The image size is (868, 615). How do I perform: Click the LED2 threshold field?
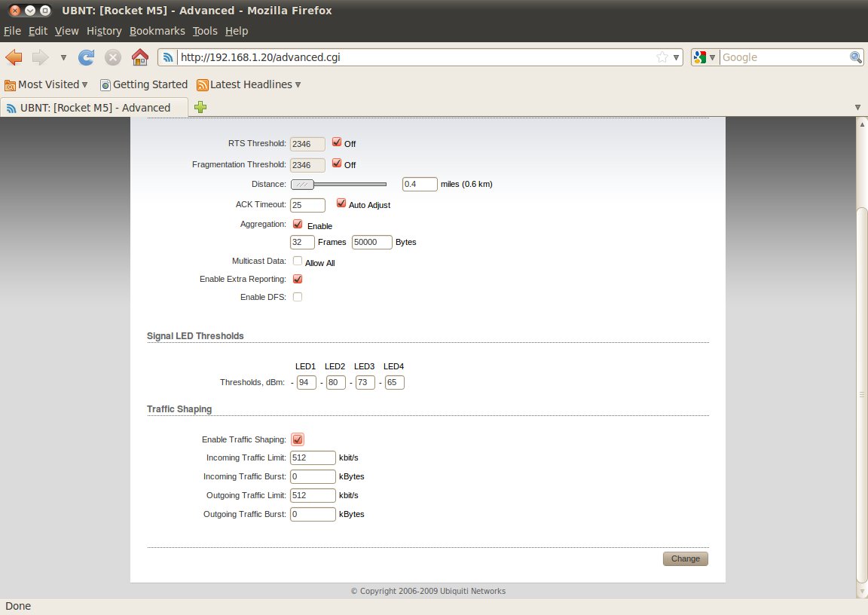click(x=335, y=383)
